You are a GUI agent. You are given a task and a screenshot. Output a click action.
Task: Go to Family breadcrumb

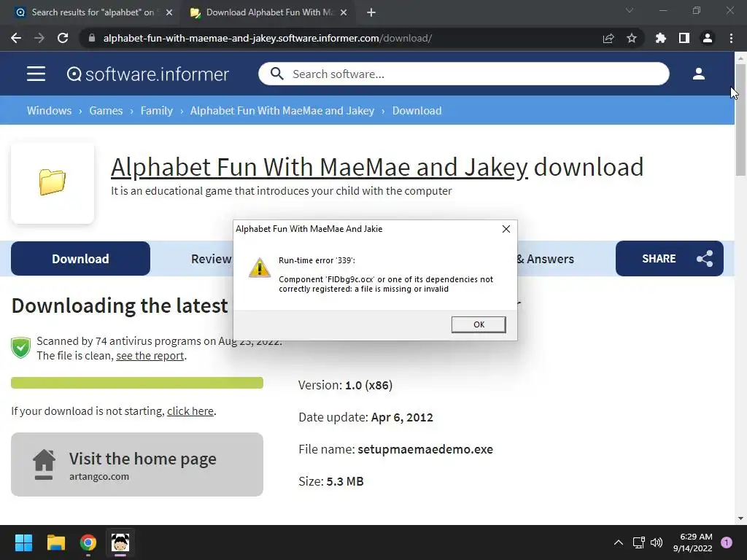[156, 111]
